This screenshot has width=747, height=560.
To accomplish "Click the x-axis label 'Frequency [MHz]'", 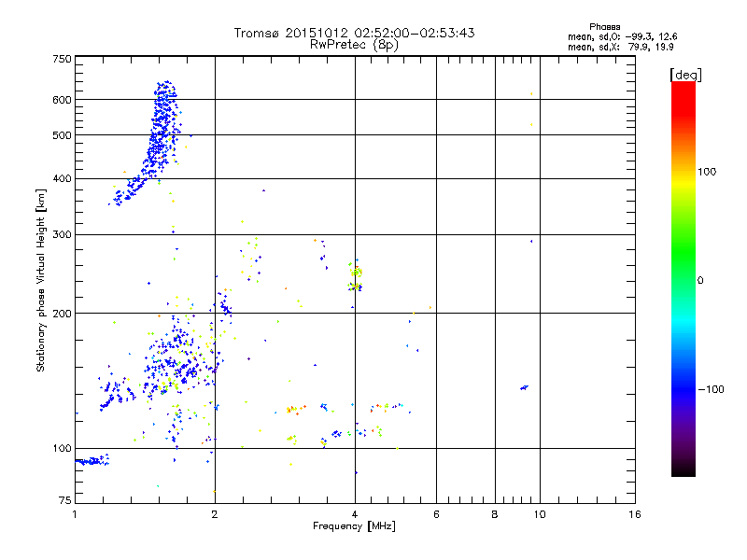I will coord(354,526).
